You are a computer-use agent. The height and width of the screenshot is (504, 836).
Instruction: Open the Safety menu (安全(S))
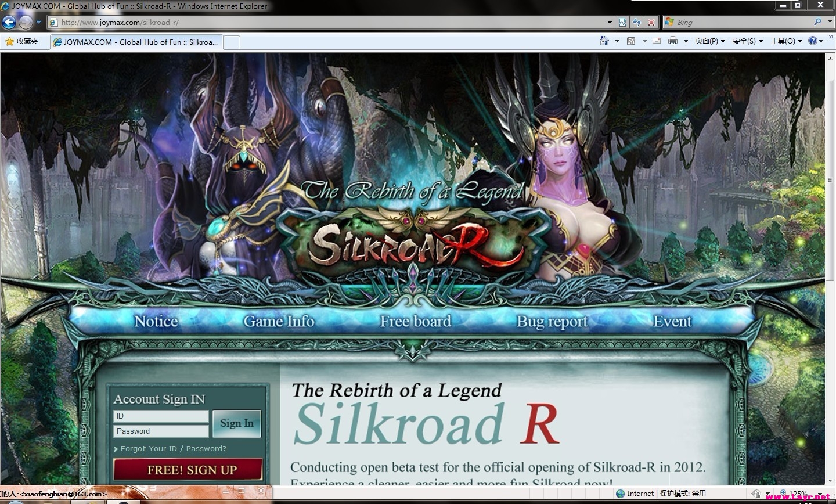coord(748,41)
